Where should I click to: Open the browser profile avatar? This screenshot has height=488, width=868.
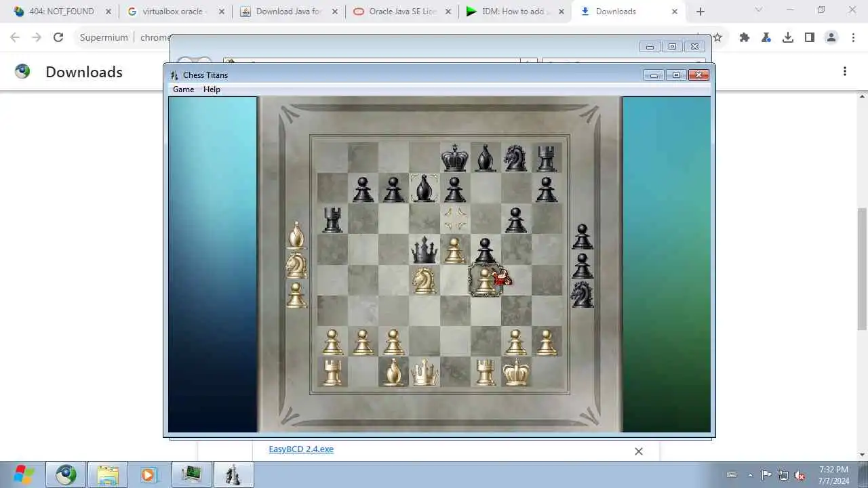831,38
